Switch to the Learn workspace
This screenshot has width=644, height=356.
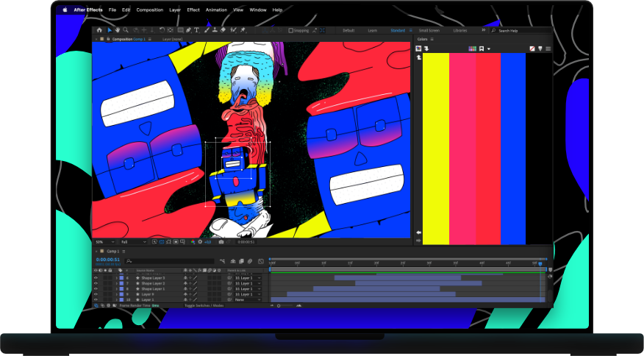click(x=373, y=30)
